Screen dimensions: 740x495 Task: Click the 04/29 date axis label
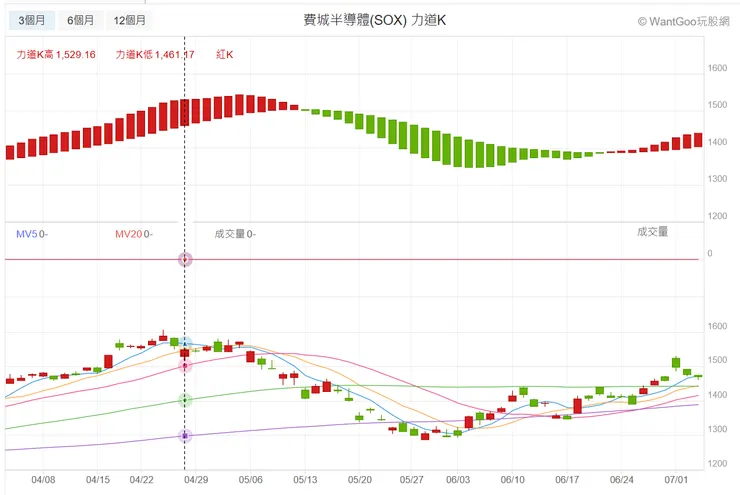pyautogui.click(x=196, y=480)
